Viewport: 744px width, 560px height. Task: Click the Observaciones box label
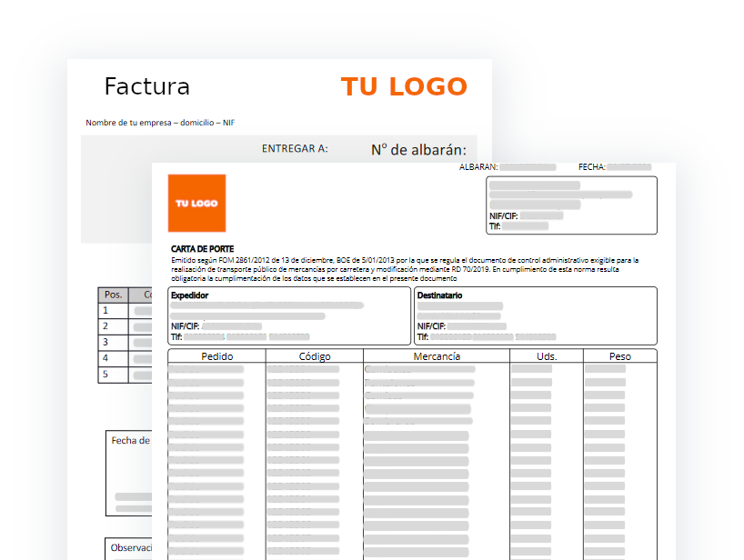click(131, 547)
